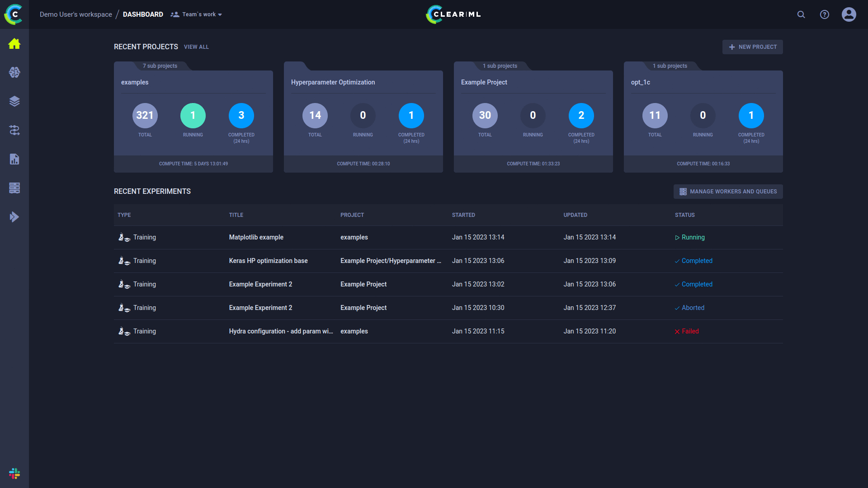Image resolution: width=868 pixels, height=488 pixels.
Task: Open the Reports section in the sidebar
Action: 14,159
